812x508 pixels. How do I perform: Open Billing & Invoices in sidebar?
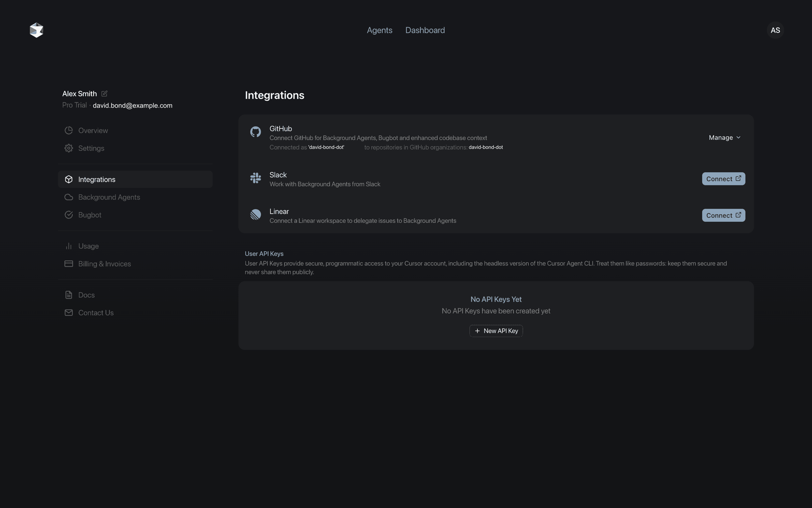click(135, 264)
